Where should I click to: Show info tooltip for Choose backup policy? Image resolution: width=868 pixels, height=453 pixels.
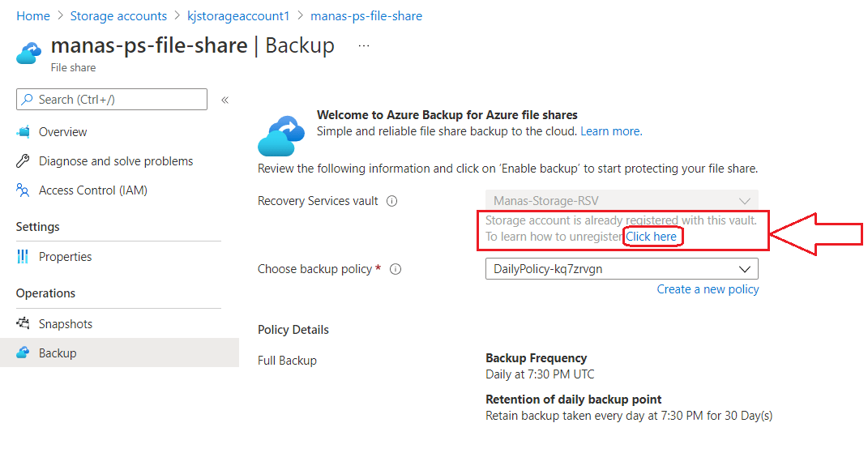(396, 269)
